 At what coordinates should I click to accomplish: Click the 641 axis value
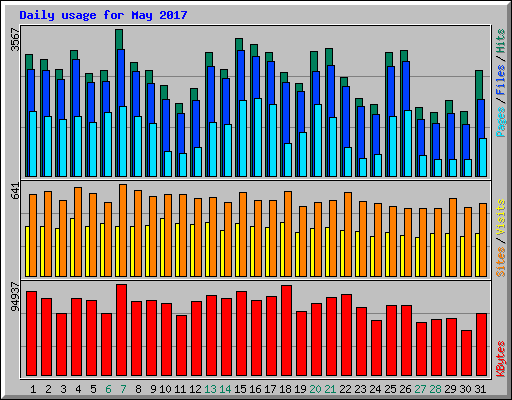pyautogui.click(x=15, y=191)
